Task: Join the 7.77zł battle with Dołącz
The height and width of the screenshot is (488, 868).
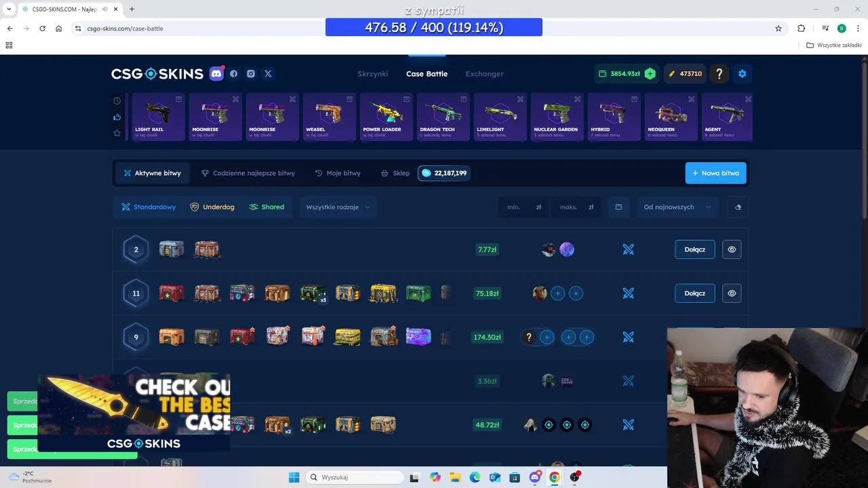Action: click(x=694, y=249)
